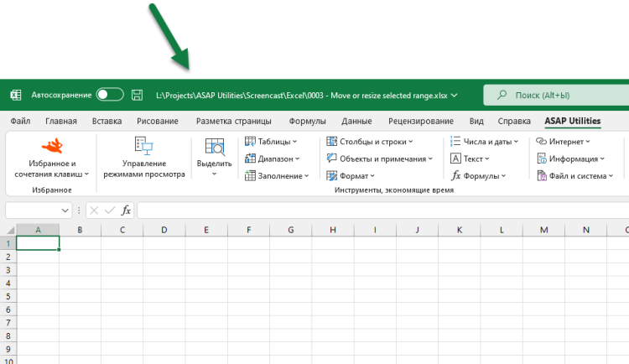Viewport: 629px width, 364px height.
Task: Select column header A
Action: (x=38, y=230)
